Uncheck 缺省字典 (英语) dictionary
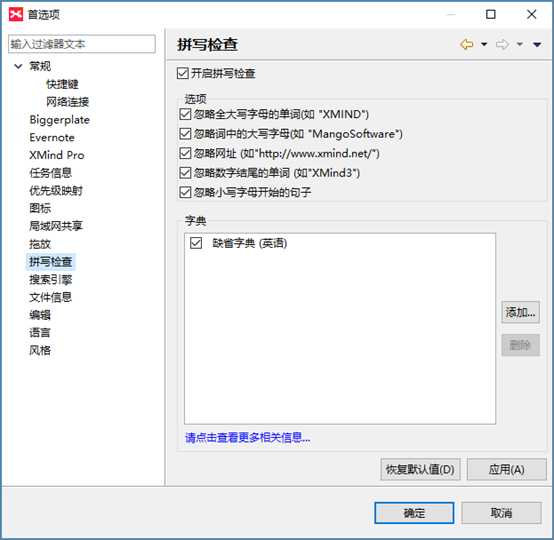Viewport: 554px width, 540px height. 196,243
